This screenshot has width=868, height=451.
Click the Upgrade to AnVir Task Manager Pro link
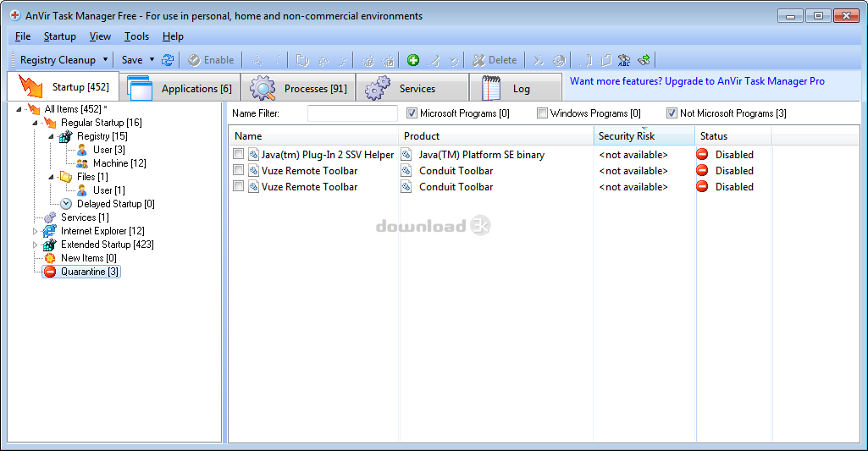coord(697,80)
